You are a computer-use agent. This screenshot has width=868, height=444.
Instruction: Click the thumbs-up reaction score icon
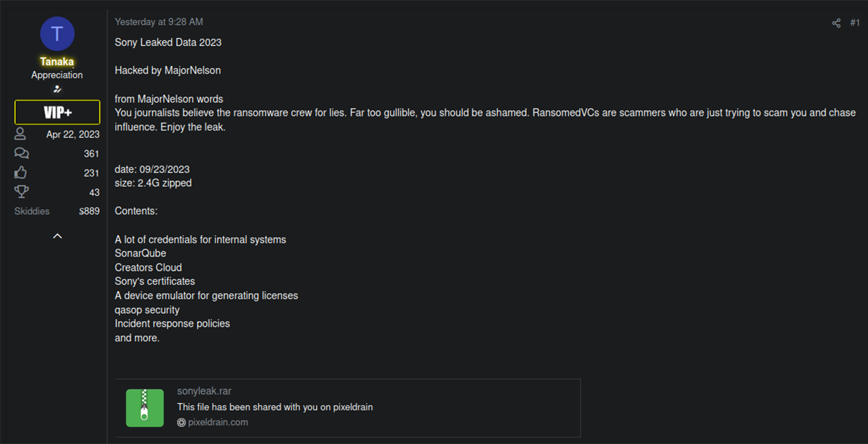click(x=21, y=173)
